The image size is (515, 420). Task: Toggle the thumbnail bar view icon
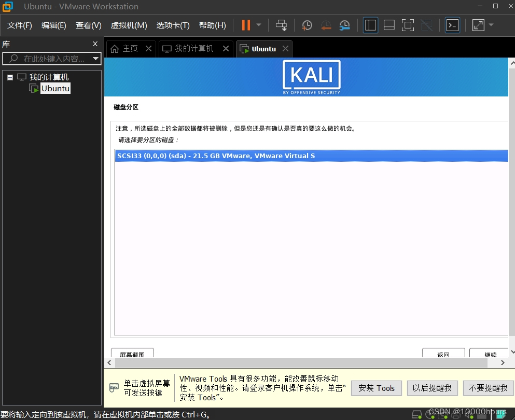click(389, 25)
